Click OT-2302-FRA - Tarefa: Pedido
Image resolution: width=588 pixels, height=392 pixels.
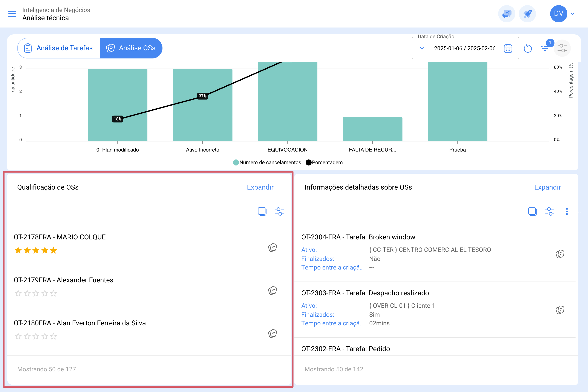pyautogui.click(x=346, y=349)
